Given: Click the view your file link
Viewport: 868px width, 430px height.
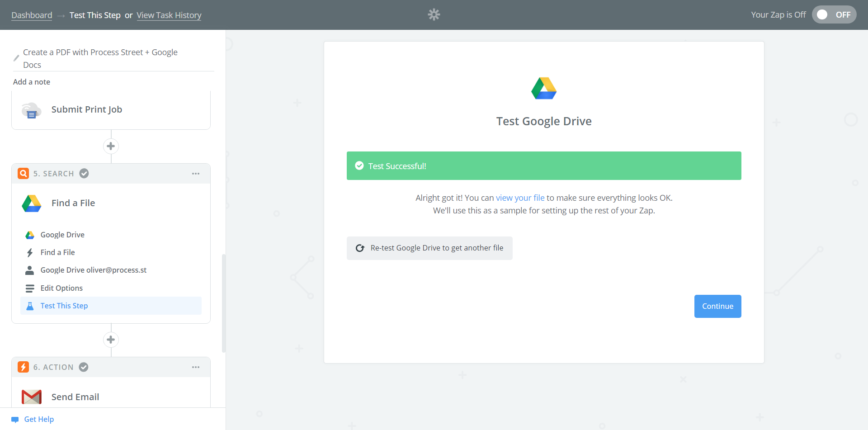Looking at the screenshot, I should coord(520,198).
